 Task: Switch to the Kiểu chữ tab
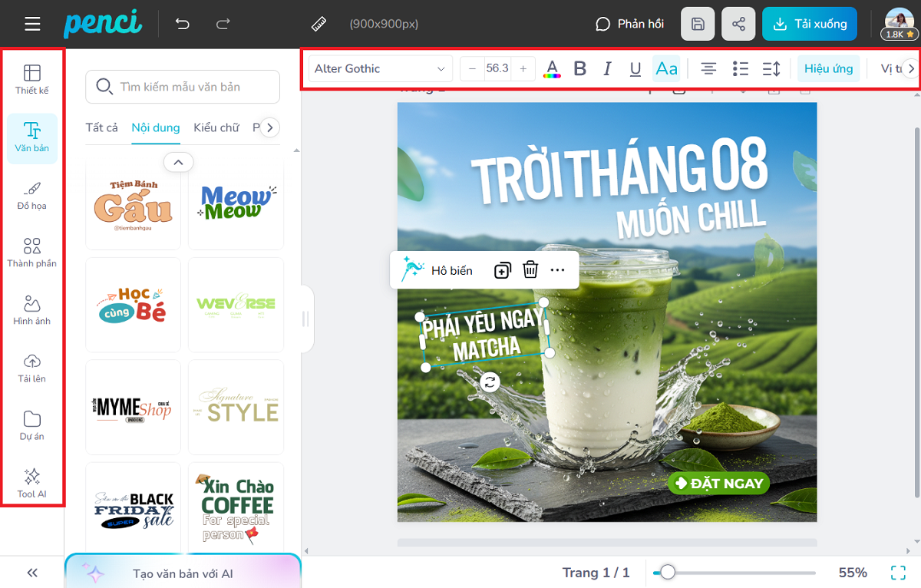point(216,127)
